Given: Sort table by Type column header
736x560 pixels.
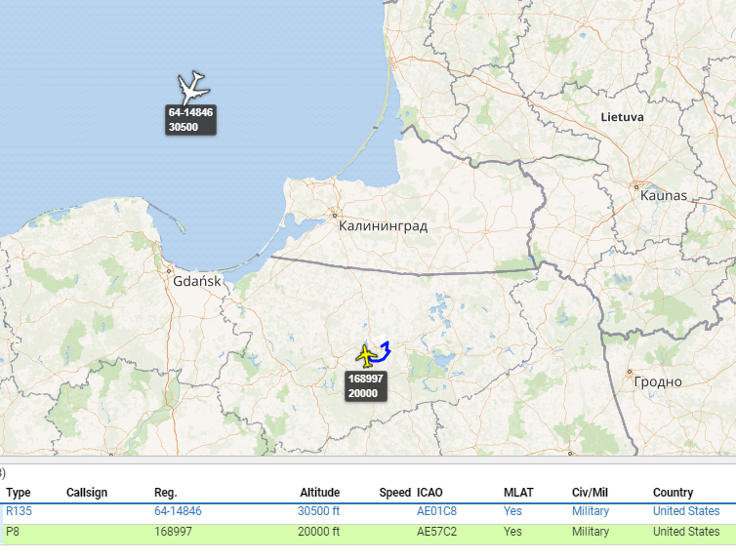Looking at the screenshot, I should pos(19,493).
